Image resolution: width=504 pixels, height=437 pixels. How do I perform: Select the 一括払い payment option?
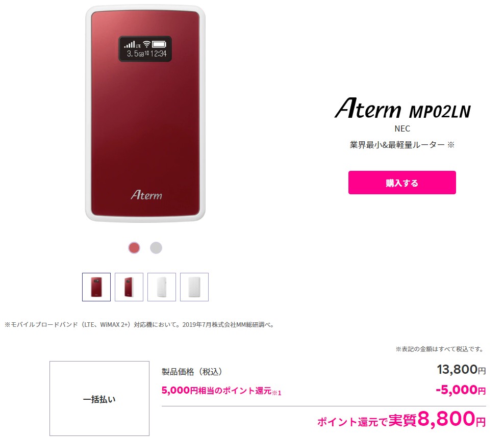pos(99,398)
